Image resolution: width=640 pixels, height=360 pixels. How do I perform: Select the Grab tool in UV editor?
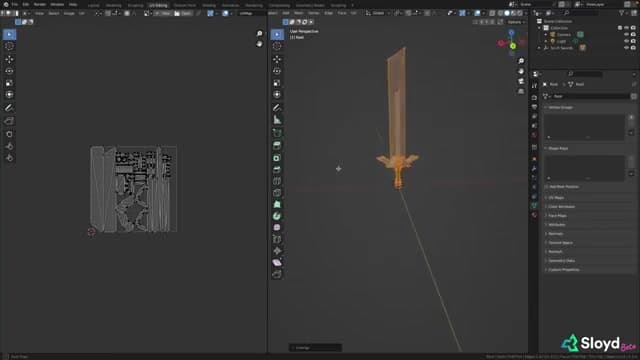pyautogui.click(x=9, y=134)
